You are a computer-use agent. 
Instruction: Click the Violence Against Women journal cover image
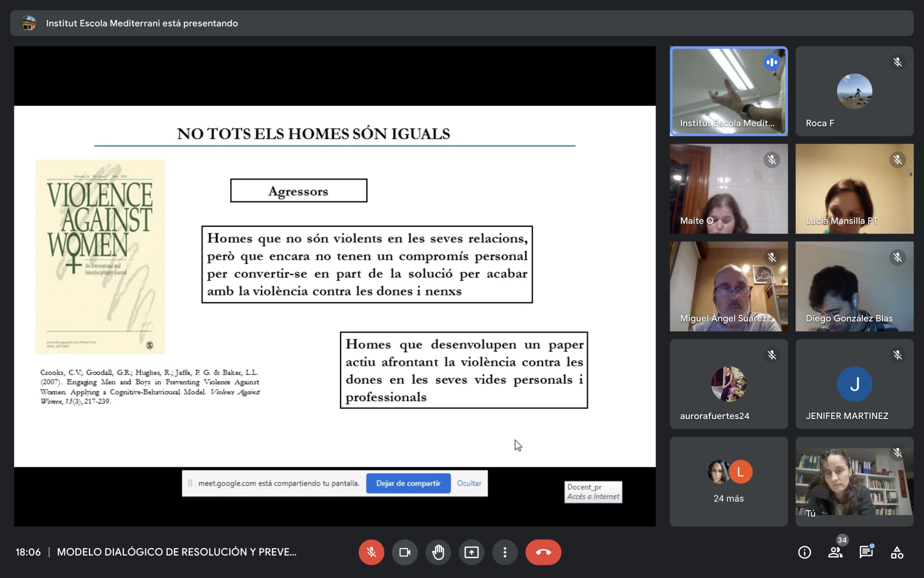pyautogui.click(x=100, y=256)
